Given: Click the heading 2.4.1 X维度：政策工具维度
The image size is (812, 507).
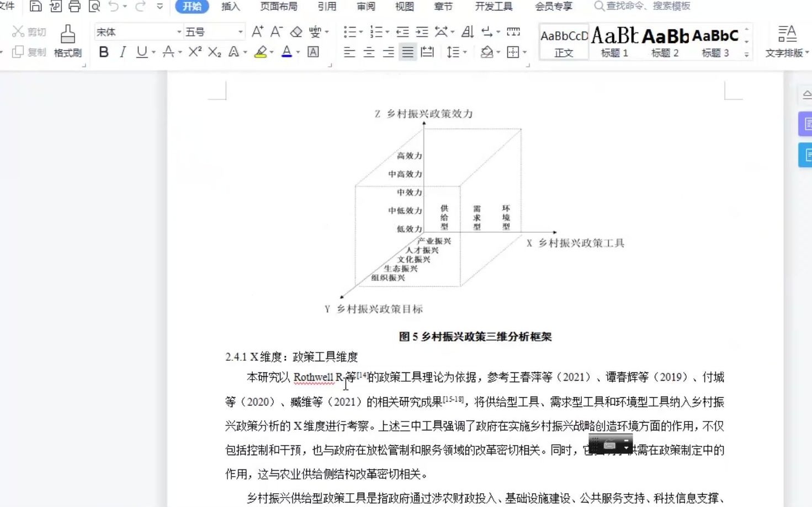Looking at the screenshot, I should click(291, 357).
